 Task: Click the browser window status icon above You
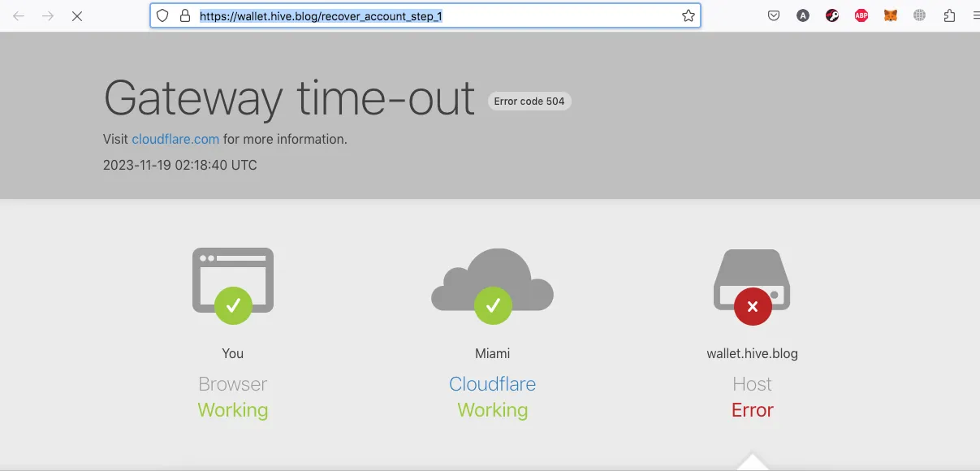tap(233, 285)
